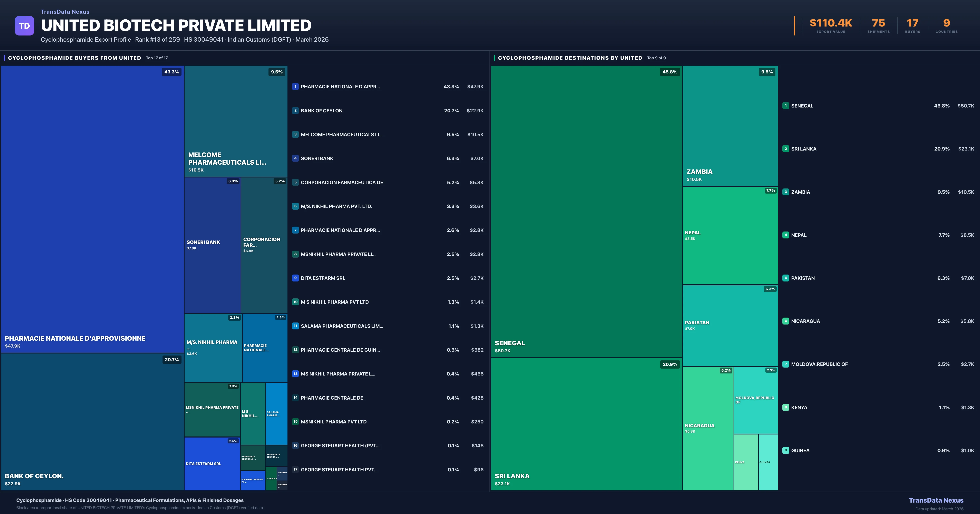
Task: Select the ZAMBIA treemap tile
Action: (730, 125)
